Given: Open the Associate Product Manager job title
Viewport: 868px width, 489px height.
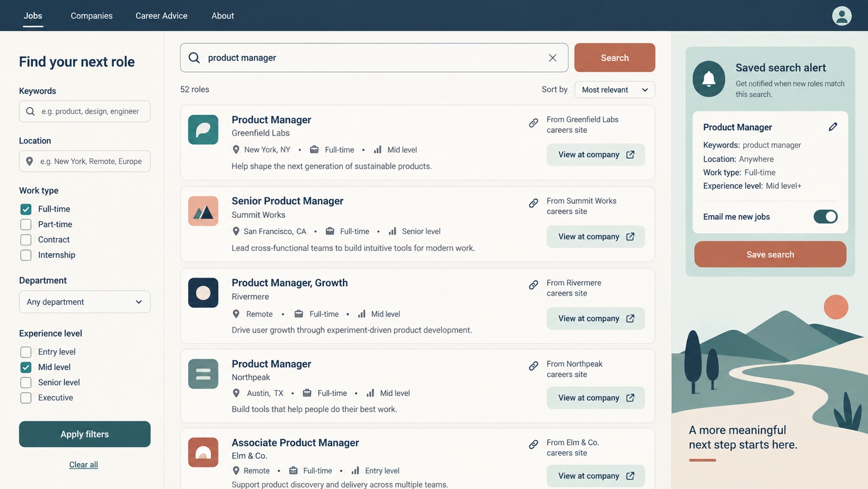Looking at the screenshot, I should 295,443.
